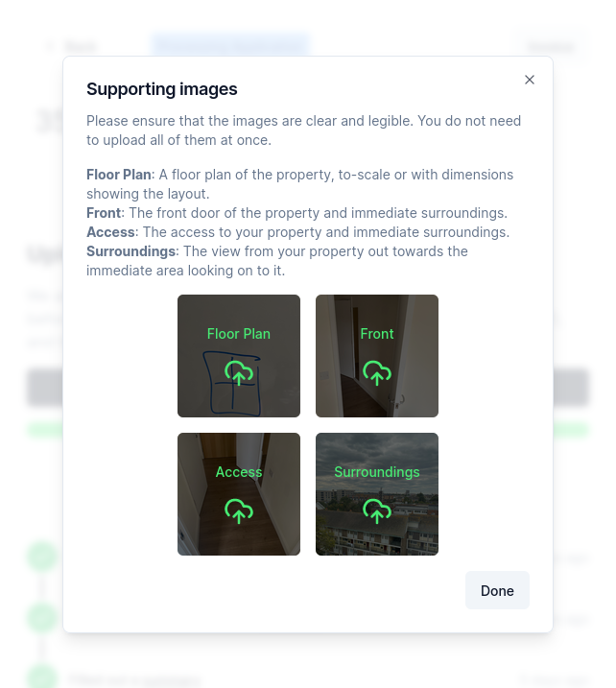Open the front door photo, bottom-right door handle
This screenshot has height=688, width=616.
pyautogui.click(x=398, y=399)
